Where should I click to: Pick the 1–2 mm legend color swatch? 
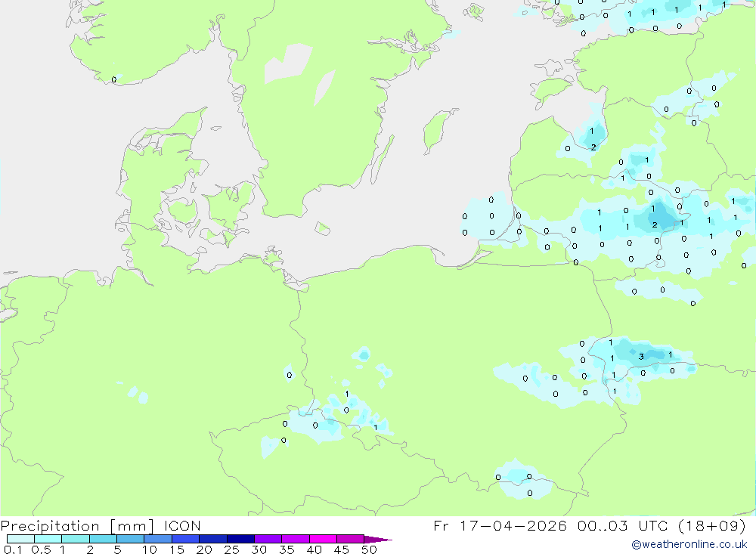[76, 539]
